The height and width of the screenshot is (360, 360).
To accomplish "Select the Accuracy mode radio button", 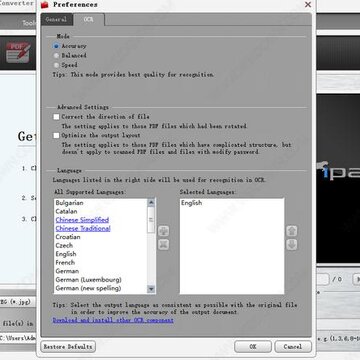I will pyautogui.click(x=56, y=46).
